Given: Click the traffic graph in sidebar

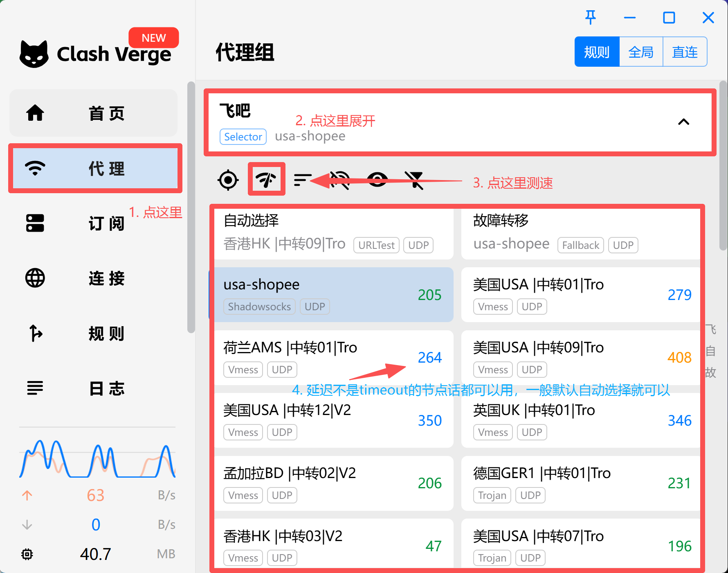Looking at the screenshot, I should (97, 458).
